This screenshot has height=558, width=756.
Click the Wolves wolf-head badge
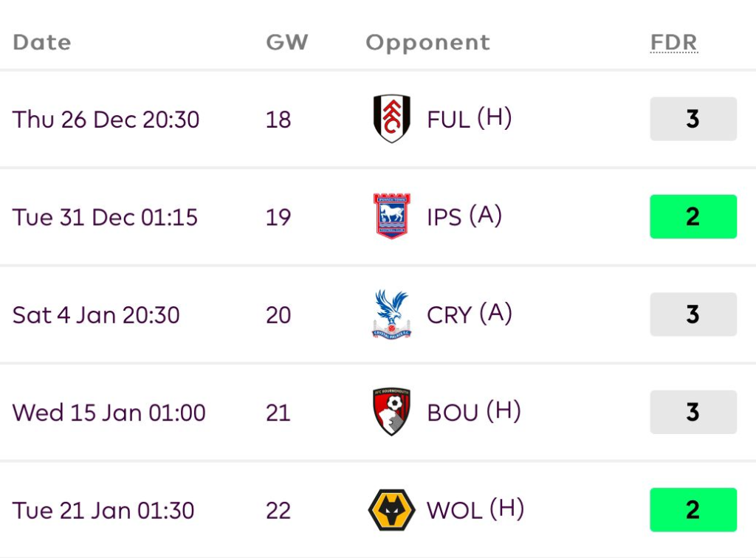pos(391,510)
